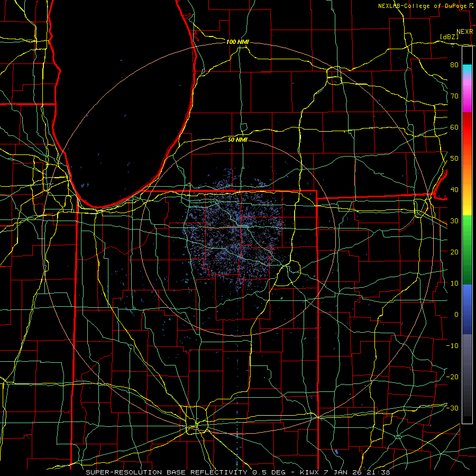
Task: Click the "SUPER-RESOLUTION BASE REFLECTIVITY" caption text
Action: click(167, 472)
